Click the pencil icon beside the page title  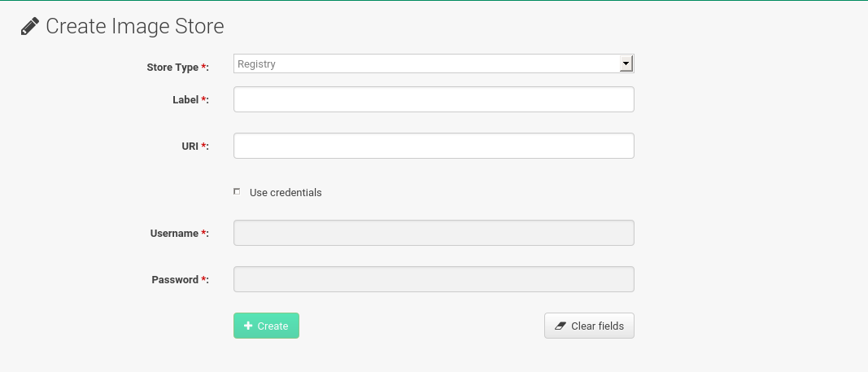point(29,27)
